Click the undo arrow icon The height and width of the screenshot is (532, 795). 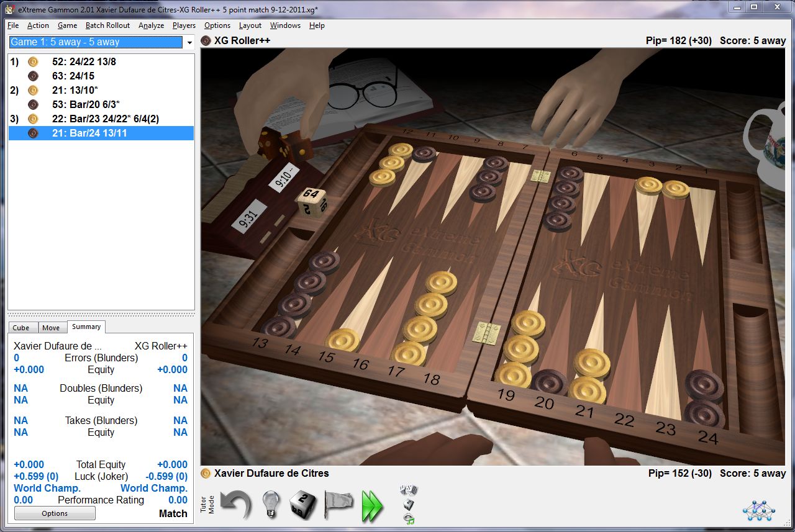coord(237,503)
